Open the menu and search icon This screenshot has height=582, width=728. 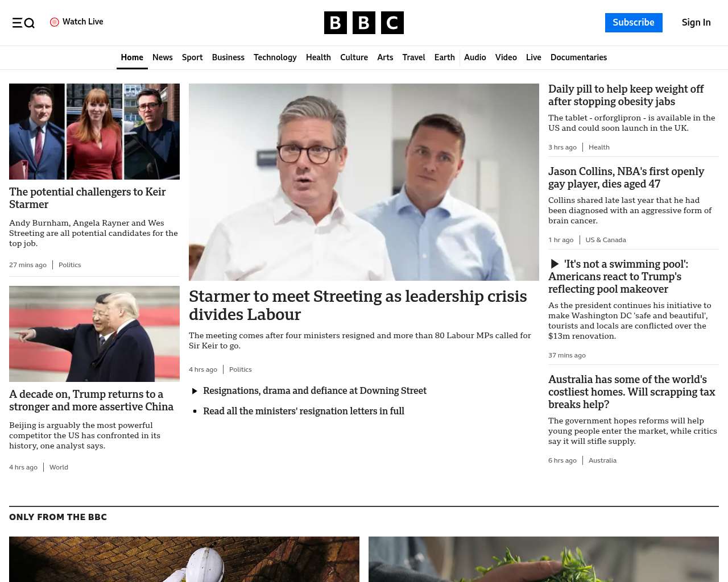23,23
